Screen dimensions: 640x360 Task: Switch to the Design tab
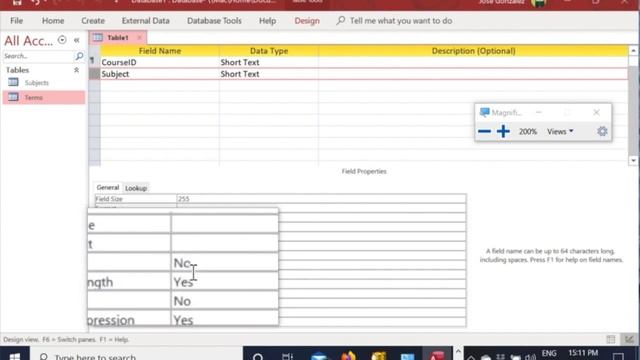pyautogui.click(x=307, y=21)
